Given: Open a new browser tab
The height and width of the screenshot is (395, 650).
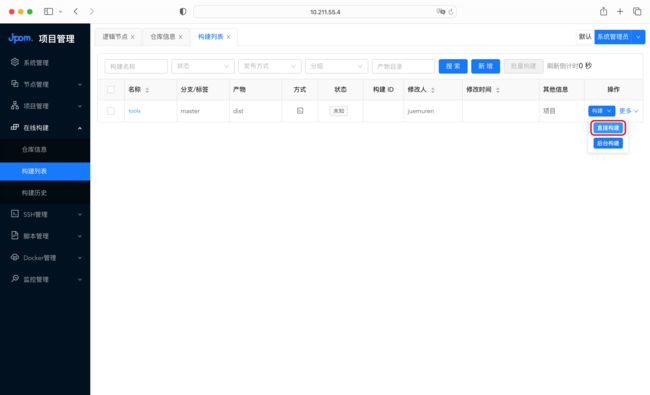Looking at the screenshot, I should tap(620, 12).
